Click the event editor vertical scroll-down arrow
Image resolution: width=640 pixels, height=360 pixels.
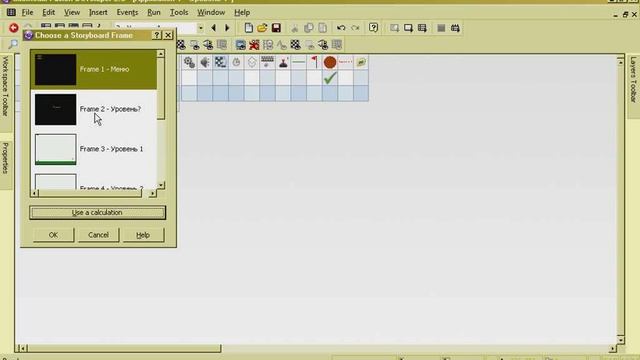pos(620,340)
